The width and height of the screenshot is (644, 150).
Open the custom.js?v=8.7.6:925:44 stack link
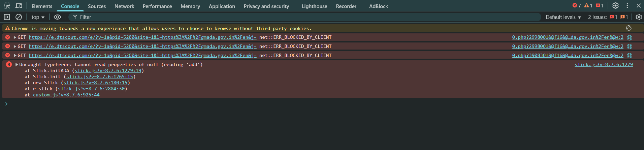click(x=66, y=95)
